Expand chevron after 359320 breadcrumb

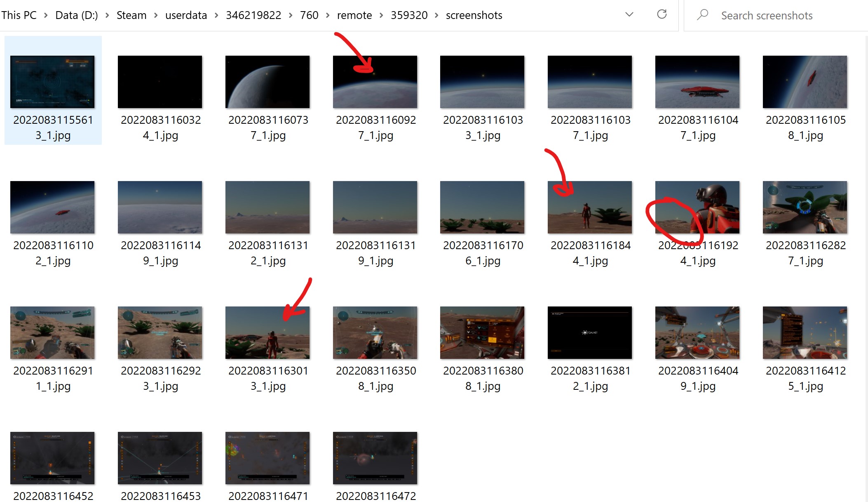(x=437, y=15)
